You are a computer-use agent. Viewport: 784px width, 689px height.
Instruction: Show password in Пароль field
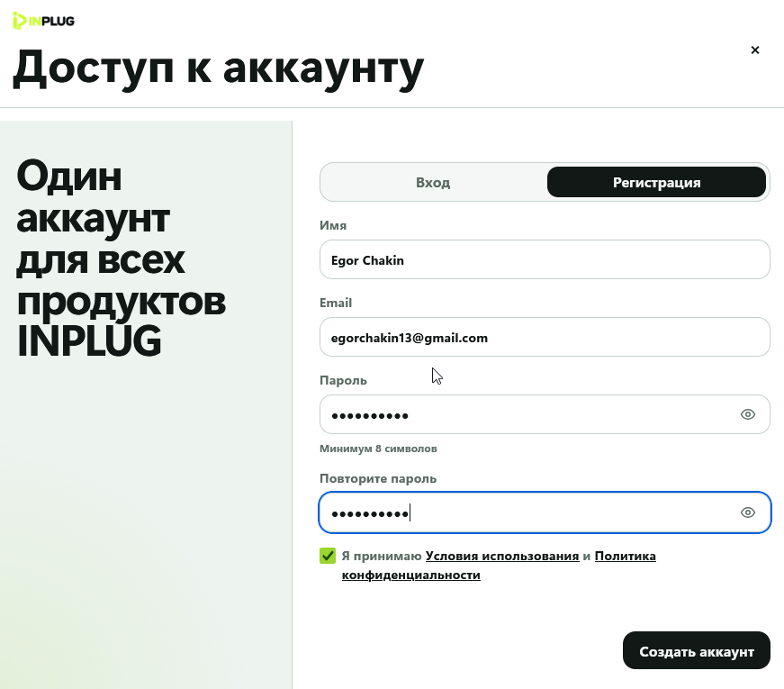[x=747, y=414]
